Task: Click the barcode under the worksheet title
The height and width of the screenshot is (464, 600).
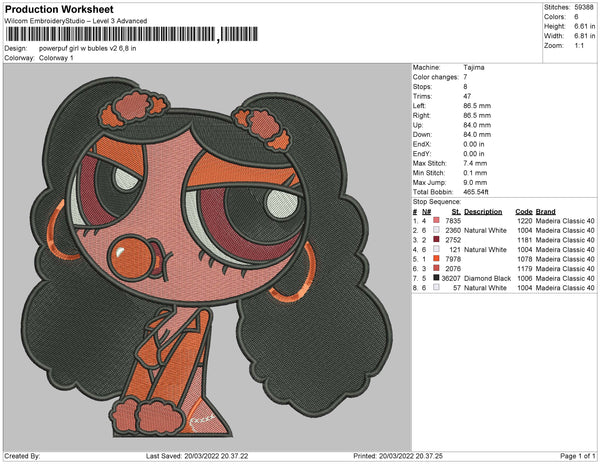Action: click(x=132, y=34)
